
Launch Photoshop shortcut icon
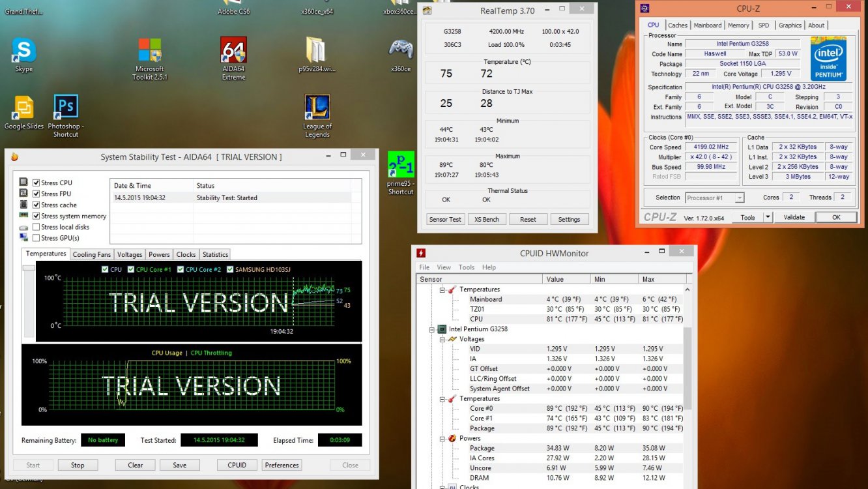click(66, 107)
